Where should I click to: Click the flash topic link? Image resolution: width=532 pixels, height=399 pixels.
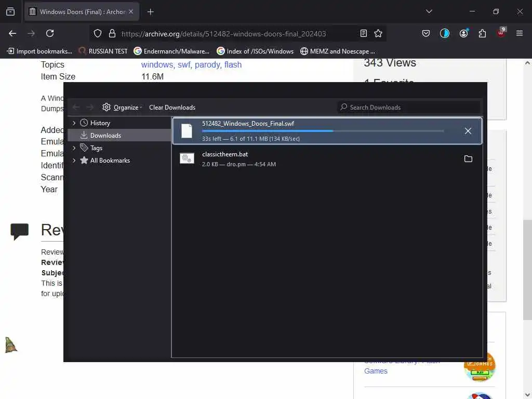[233, 64]
